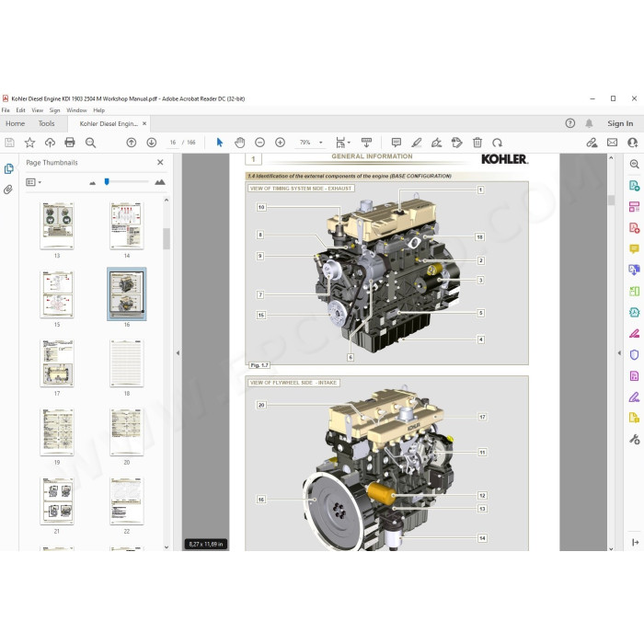Screen dimensions: 644x644
Task: Collapse the right tools pane arrow
Action: pos(619,352)
